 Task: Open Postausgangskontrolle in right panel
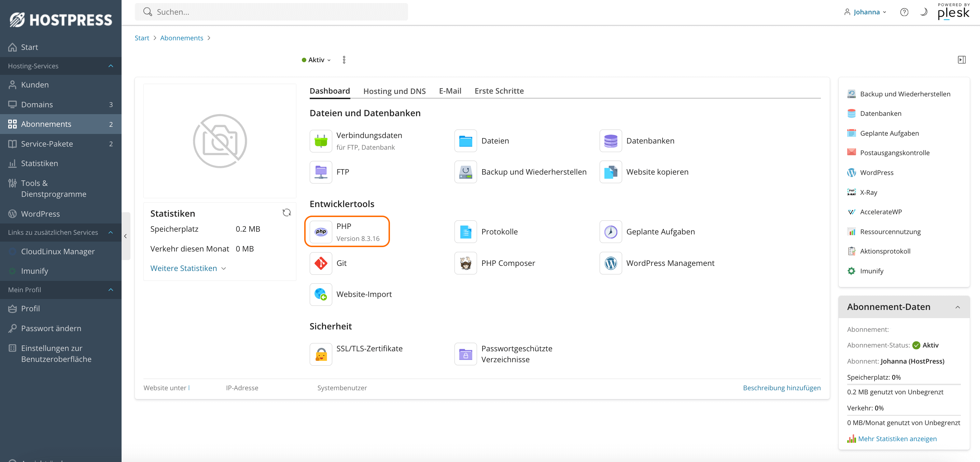(888, 153)
